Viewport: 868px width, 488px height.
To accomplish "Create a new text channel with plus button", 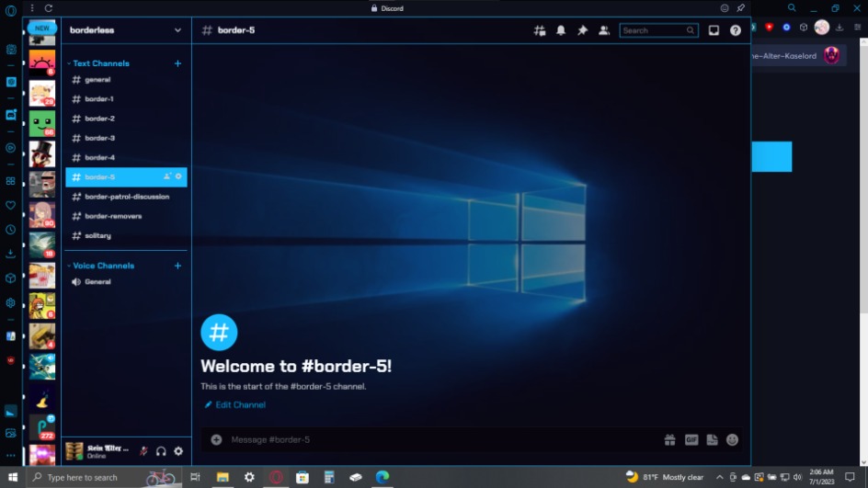I will click(177, 63).
